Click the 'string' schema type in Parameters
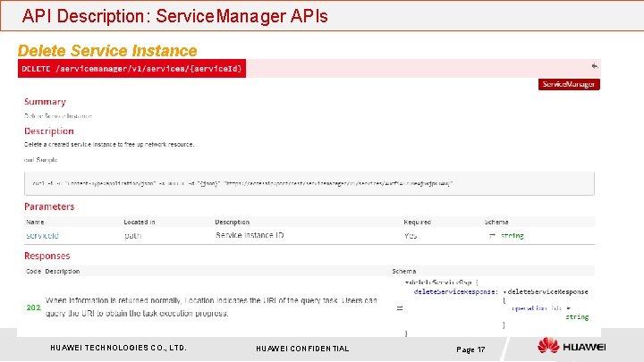 (x=513, y=236)
